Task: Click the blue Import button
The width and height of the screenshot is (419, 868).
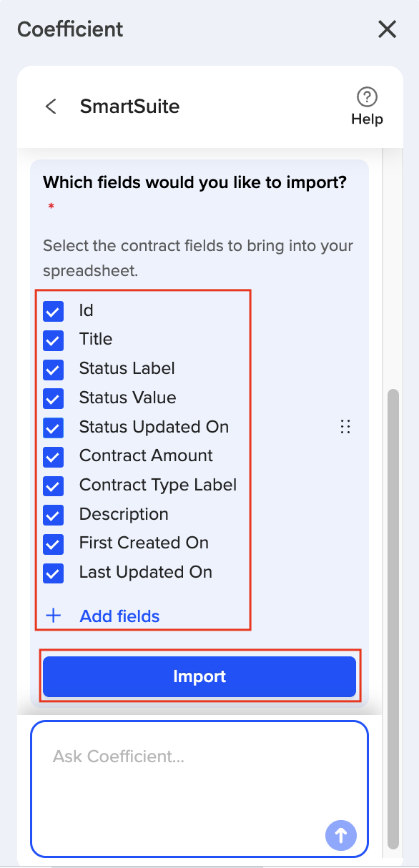Action: 199,676
